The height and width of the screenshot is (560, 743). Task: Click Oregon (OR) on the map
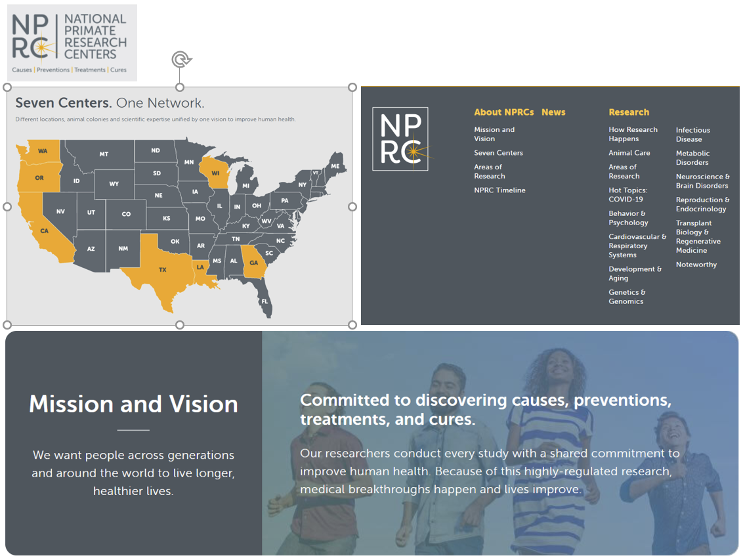39,178
